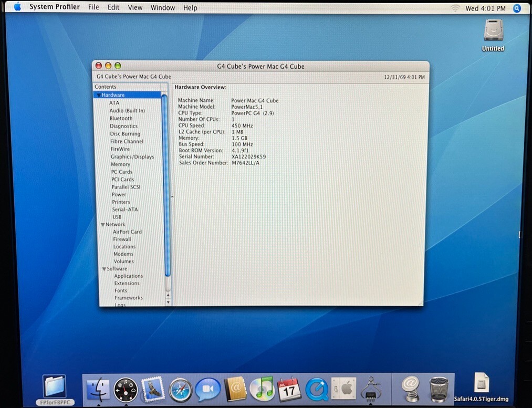Click the Contents list scrollbar thumb

pos(165,185)
